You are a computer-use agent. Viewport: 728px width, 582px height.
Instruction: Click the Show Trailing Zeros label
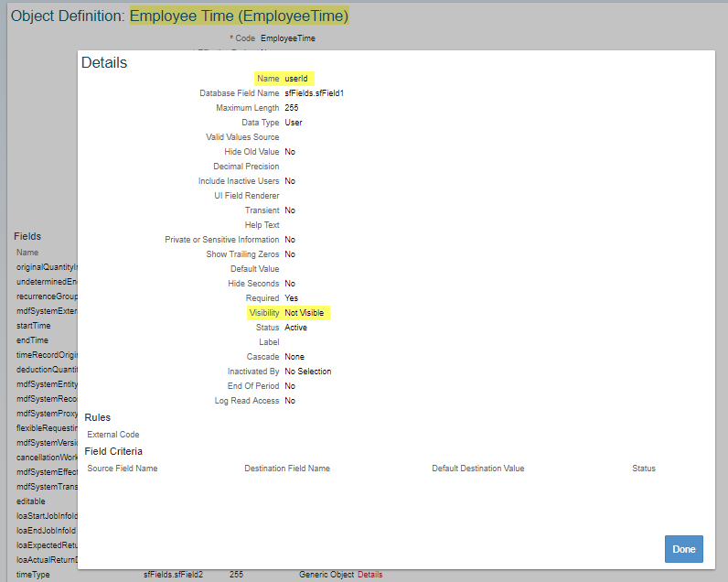243,254
